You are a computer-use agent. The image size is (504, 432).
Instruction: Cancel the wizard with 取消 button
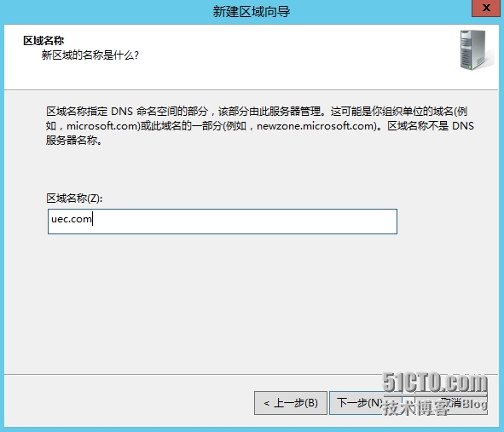point(451,403)
